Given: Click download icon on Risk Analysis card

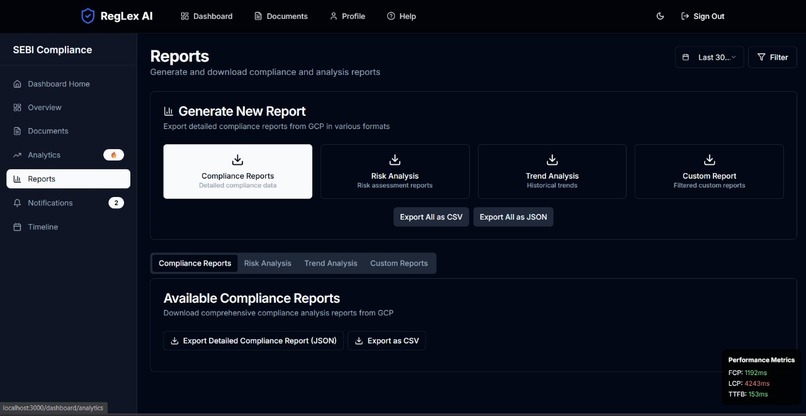Looking at the screenshot, I should coord(395,159).
